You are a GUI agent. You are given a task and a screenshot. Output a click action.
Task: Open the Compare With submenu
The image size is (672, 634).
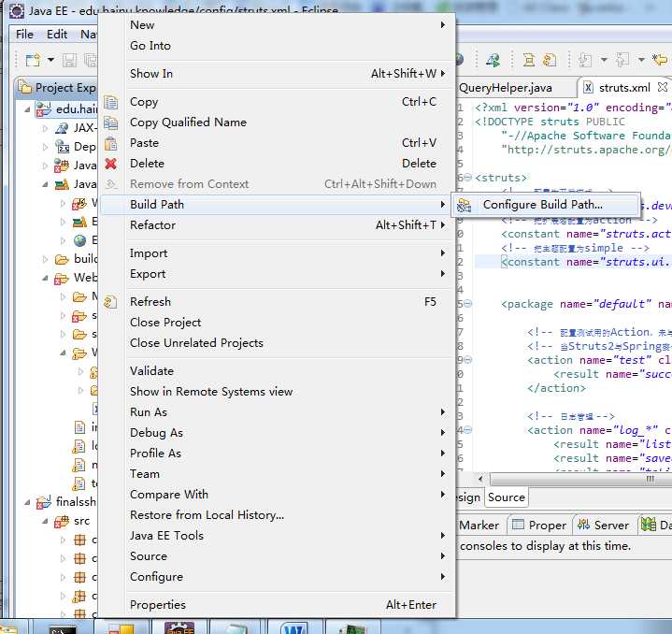coord(277,495)
